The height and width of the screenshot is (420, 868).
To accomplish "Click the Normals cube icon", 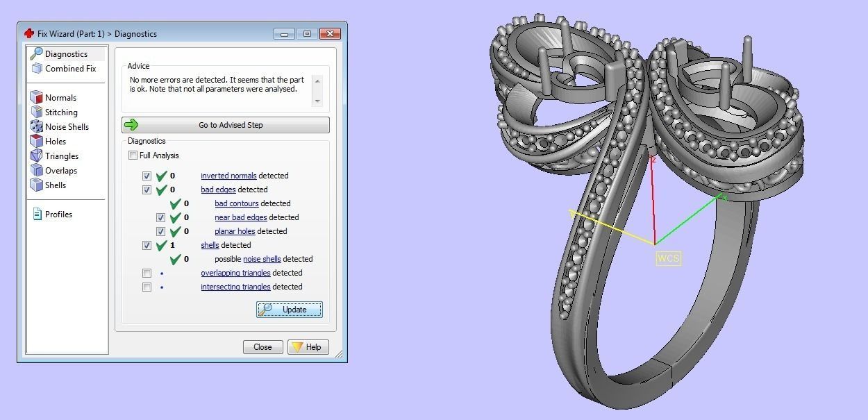I will pyautogui.click(x=37, y=97).
